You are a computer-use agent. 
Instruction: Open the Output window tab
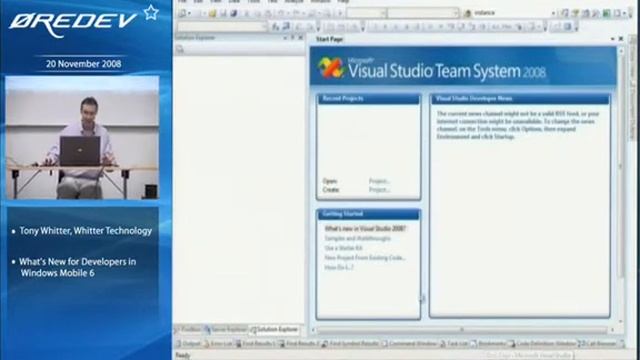(188, 344)
